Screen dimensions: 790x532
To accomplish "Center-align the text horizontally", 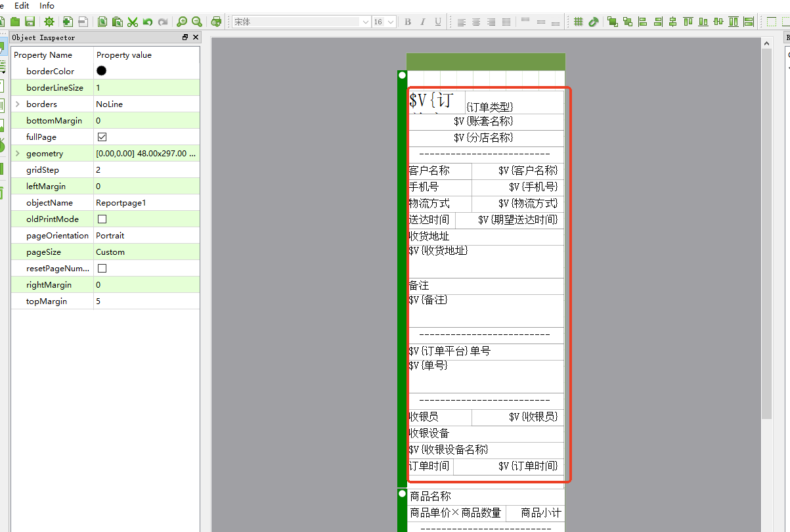I will (476, 22).
